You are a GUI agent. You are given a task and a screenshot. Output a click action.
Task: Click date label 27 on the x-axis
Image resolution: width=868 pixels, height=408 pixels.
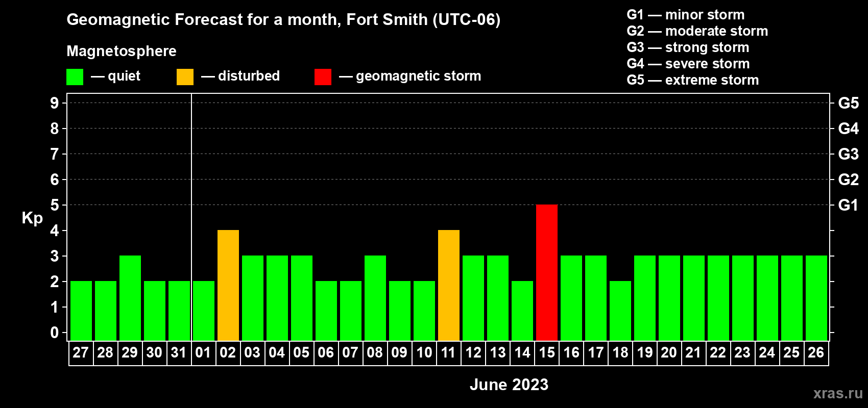click(x=81, y=353)
